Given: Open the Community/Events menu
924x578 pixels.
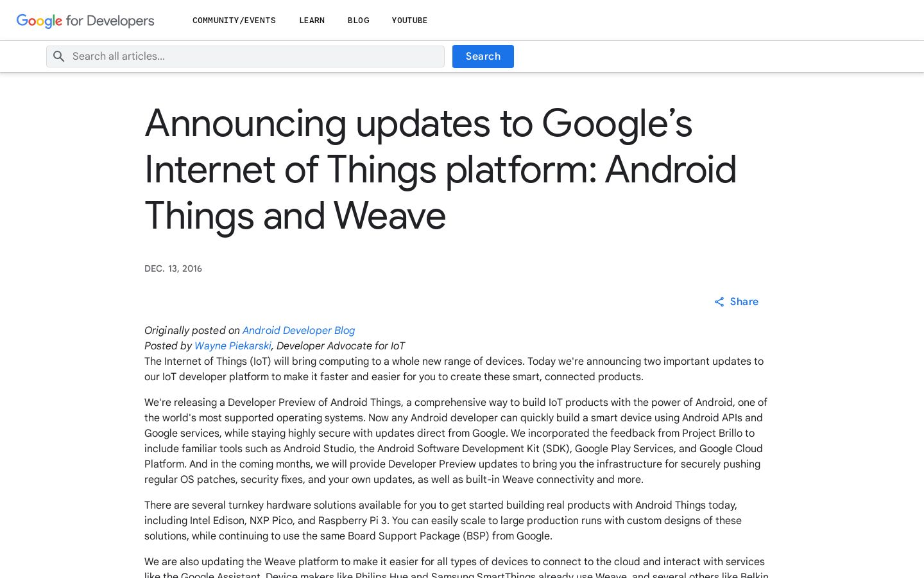Looking at the screenshot, I should (x=234, y=21).
